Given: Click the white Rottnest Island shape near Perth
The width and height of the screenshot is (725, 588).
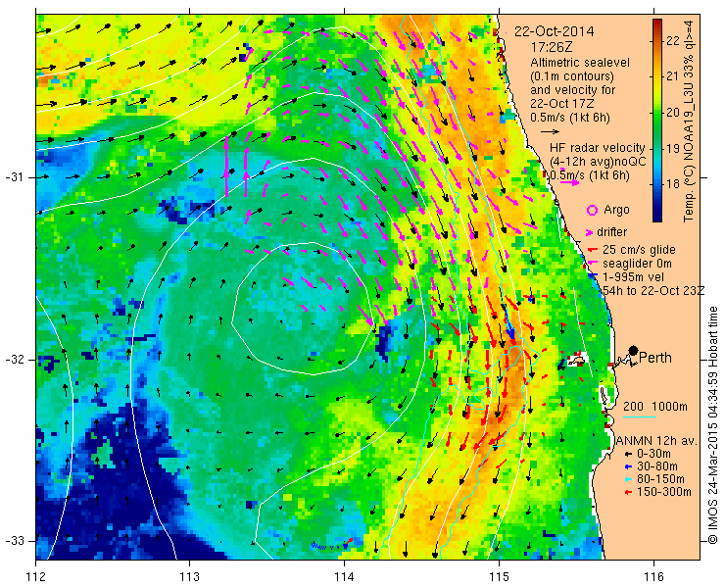Looking at the screenshot, I should [x=577, y=360].
